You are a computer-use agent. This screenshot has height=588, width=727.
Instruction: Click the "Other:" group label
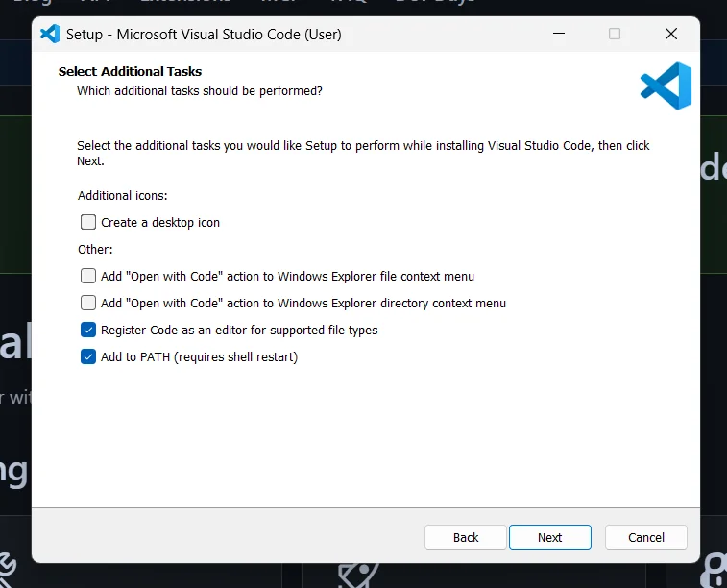pos(95,250)
